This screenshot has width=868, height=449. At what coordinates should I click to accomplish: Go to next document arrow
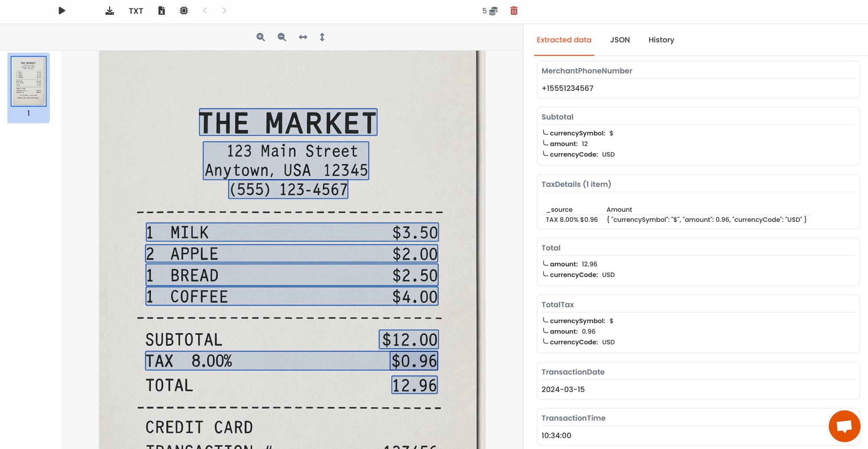(224, 11)
